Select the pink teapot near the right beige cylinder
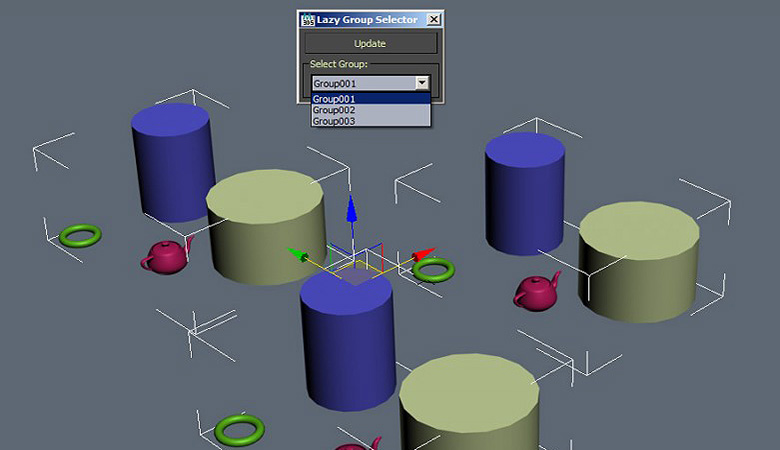 537,292
